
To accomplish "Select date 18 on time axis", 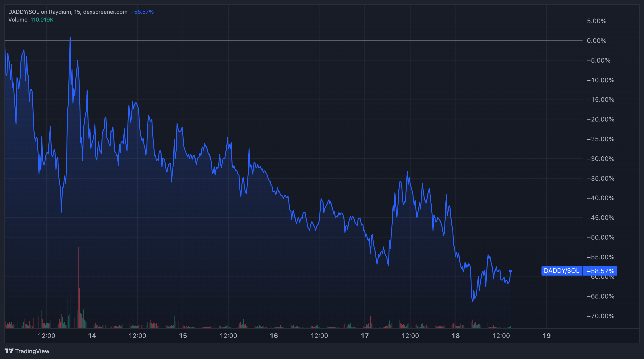I will point(455,336).
